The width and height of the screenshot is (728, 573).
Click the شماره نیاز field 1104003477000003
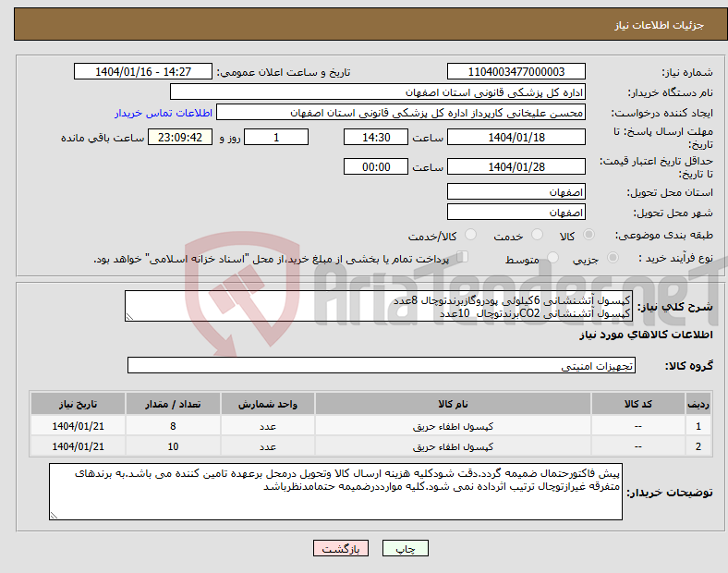tap(516, 71)
